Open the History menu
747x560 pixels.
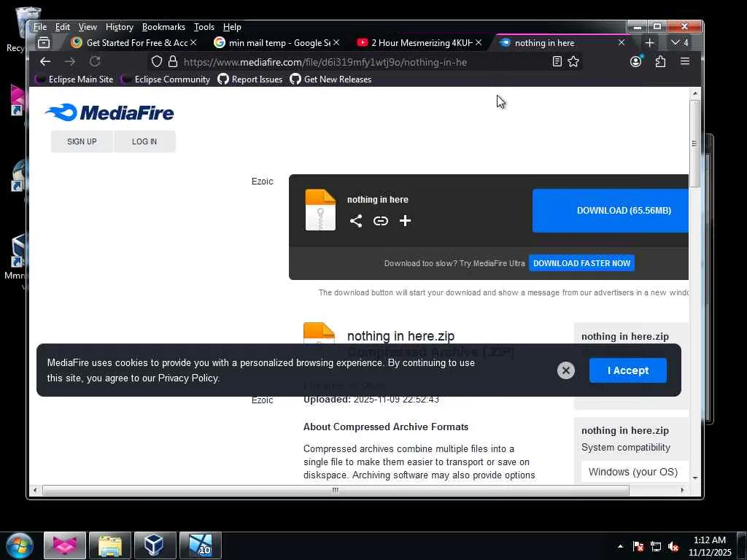pos(120,27)
